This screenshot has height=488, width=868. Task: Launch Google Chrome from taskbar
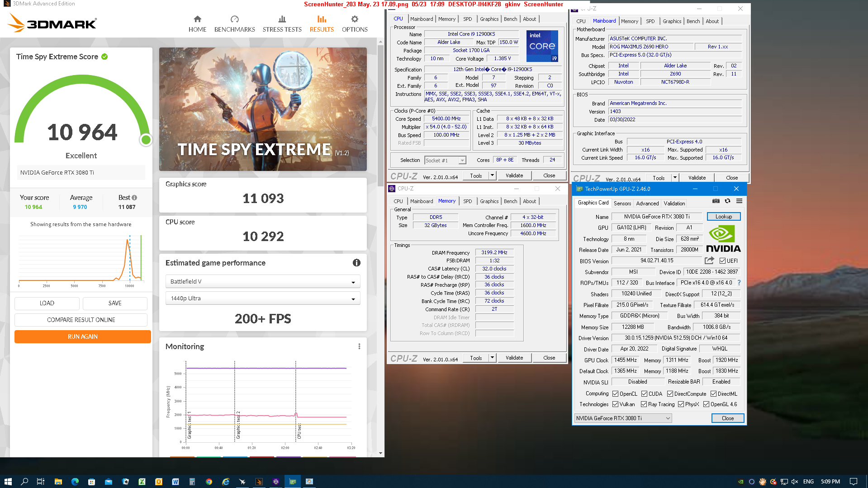pyautogui.click(x=209, y=482)
